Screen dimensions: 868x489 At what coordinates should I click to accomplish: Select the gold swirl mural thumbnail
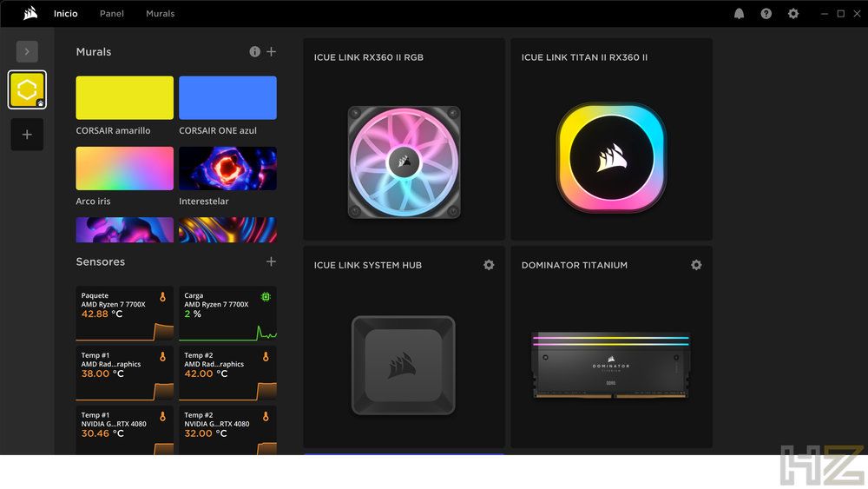pyautogui.click(x=227, y=230)
